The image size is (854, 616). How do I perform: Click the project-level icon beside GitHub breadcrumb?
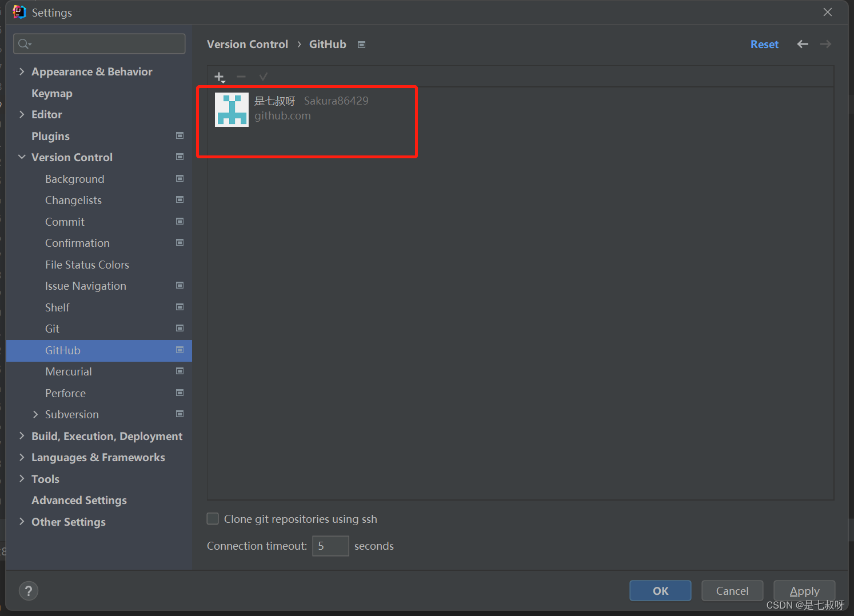[361, 45]
